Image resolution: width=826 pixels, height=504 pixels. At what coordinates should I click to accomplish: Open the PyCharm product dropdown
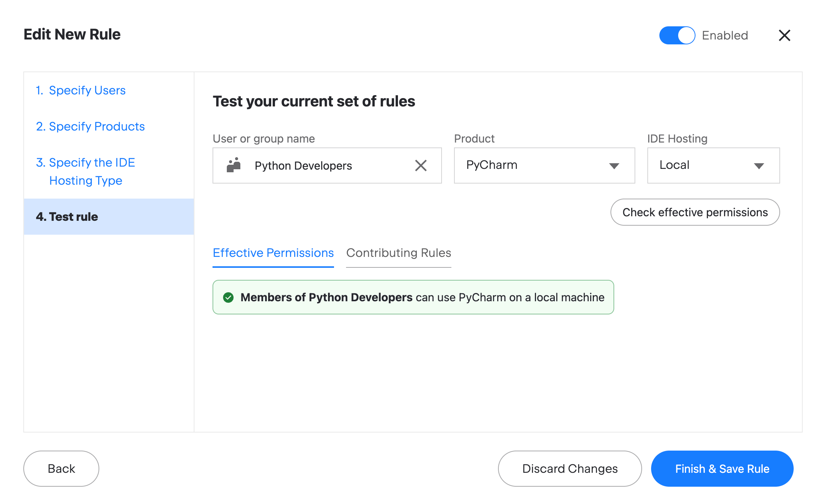(544, 165)
